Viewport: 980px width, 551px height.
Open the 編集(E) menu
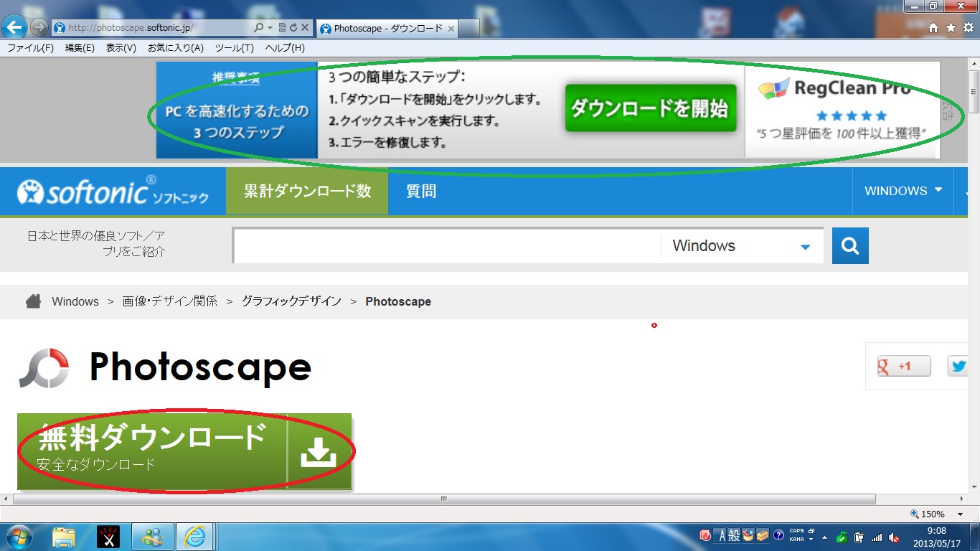click(x=80, y=48)
